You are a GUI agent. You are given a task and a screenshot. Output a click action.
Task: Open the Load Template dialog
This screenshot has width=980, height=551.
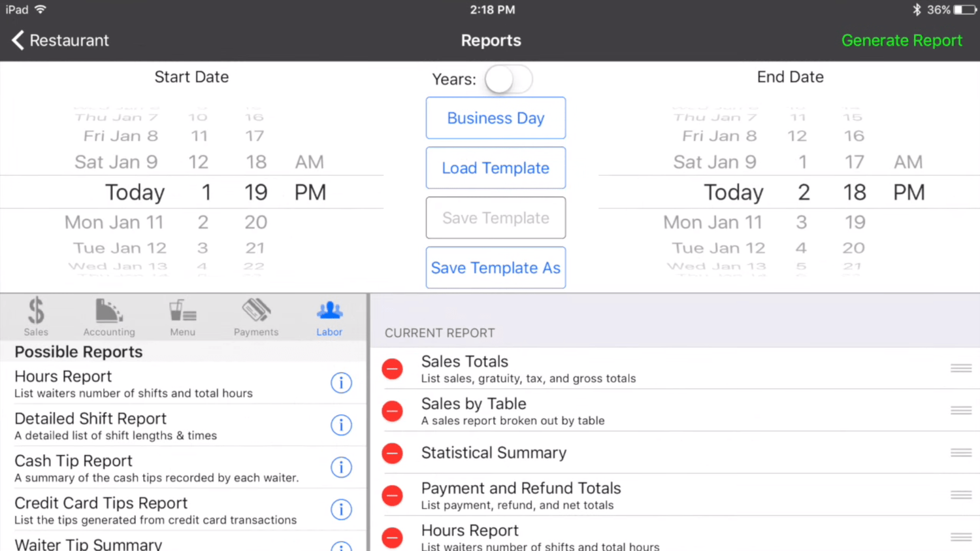click(495, 168)
